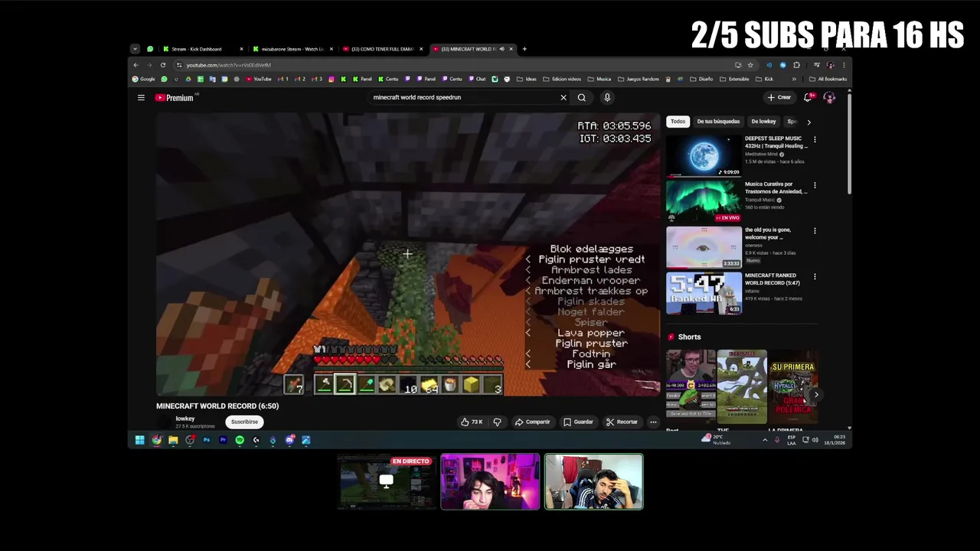The image size is (980, 551).
Task: Open the lowkey channel name link
Action: [185, 419]
